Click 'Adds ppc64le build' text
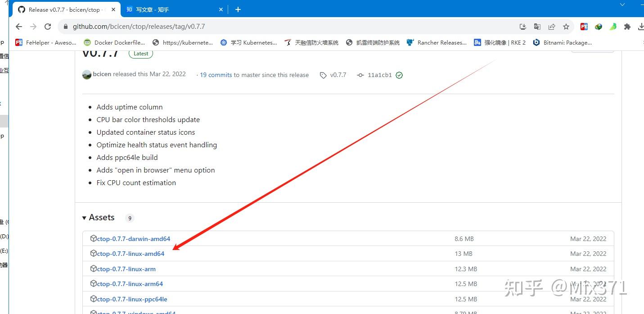Screen dimensions: 644x314 point(127,157)
